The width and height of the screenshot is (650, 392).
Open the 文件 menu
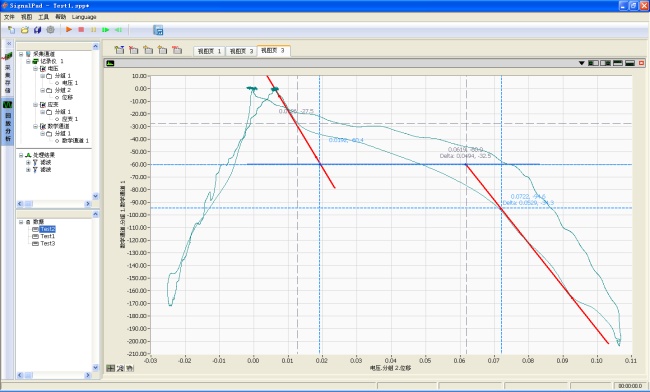coord(9,17)
